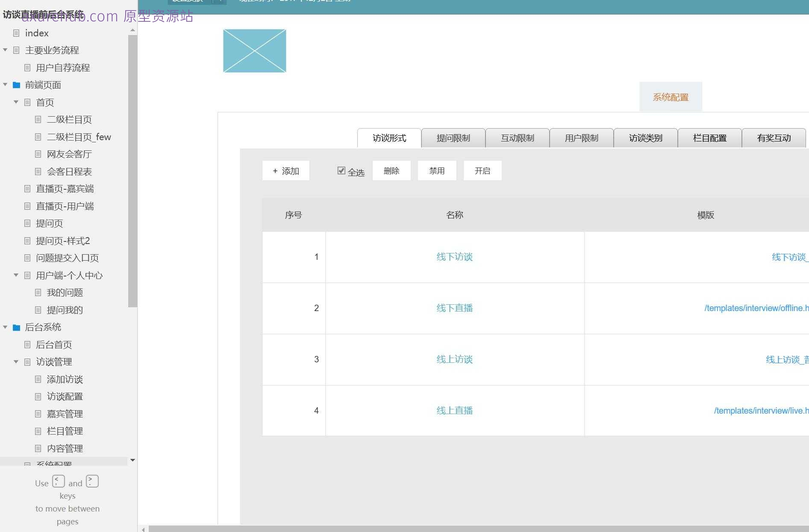Click the page icon beside index

click(17, 33)
